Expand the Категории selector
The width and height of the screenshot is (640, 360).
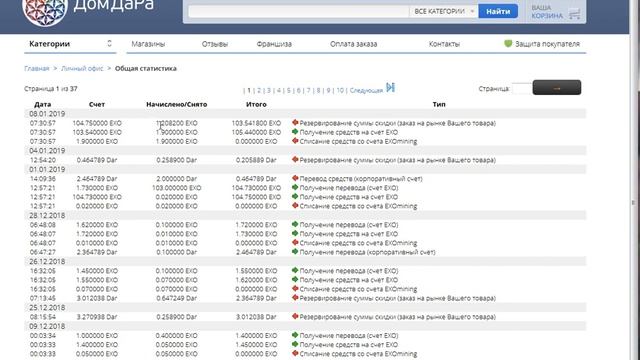[x=70, y=44]
